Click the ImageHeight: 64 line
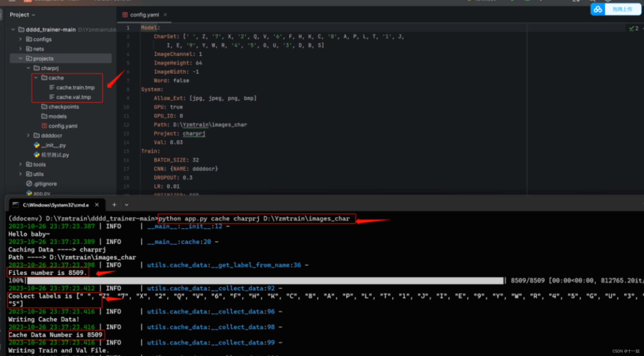 coord(178,63)
